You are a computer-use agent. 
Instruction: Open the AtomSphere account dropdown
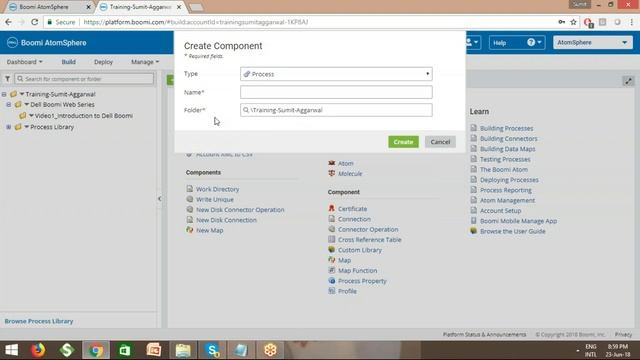coord(593,42)
